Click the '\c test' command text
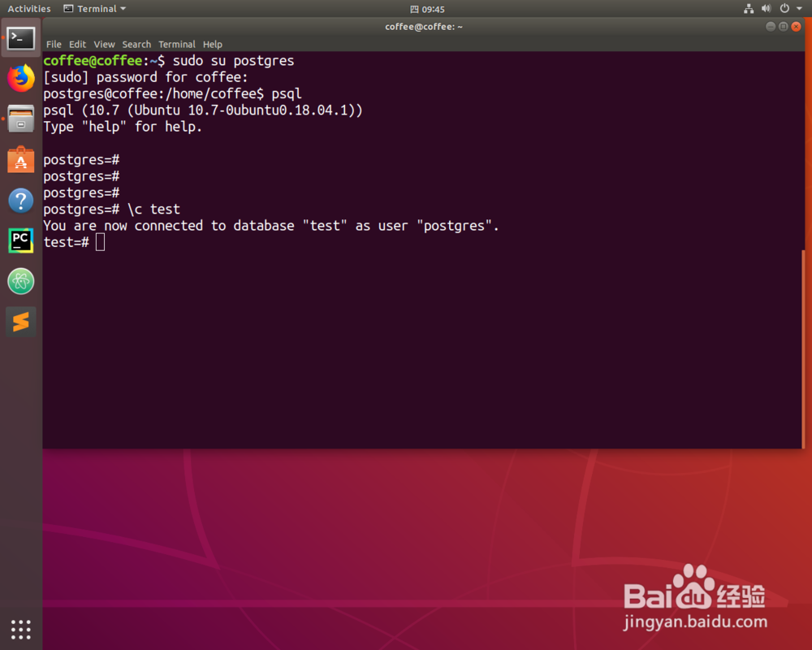Image resolution: width=812 pixels, height=650 pixels. (x=153, y=209)
